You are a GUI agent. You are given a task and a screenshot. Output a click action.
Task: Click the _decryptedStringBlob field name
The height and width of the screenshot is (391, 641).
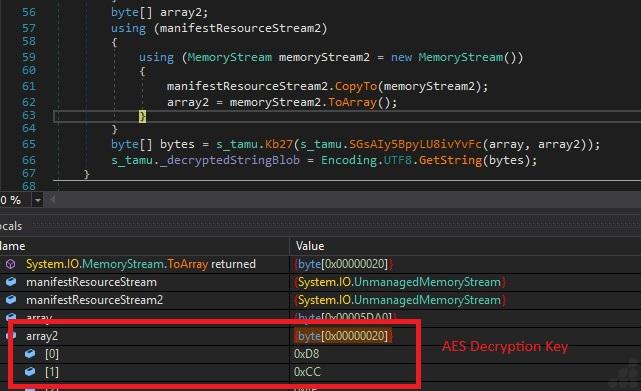230,160
